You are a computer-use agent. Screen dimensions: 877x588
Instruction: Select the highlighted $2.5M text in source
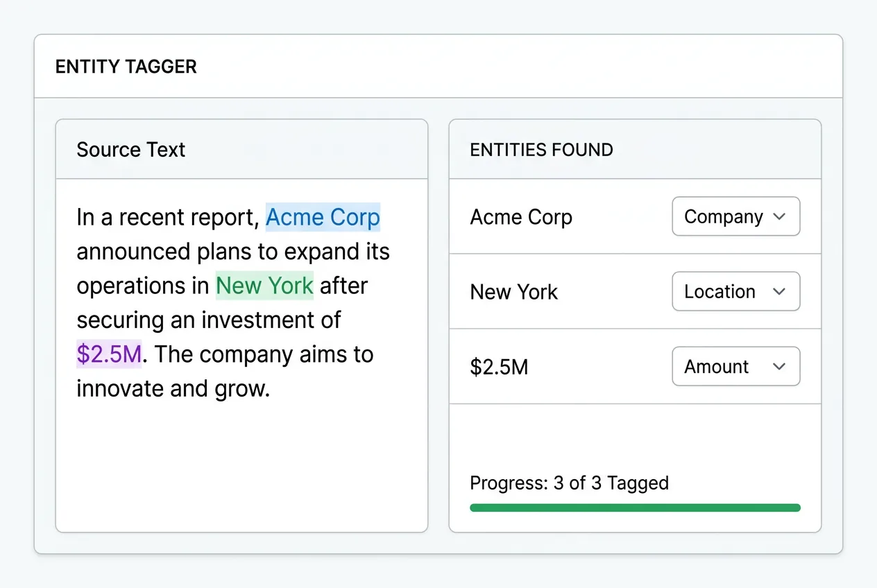pyautogui.click(x=109, y=354)
